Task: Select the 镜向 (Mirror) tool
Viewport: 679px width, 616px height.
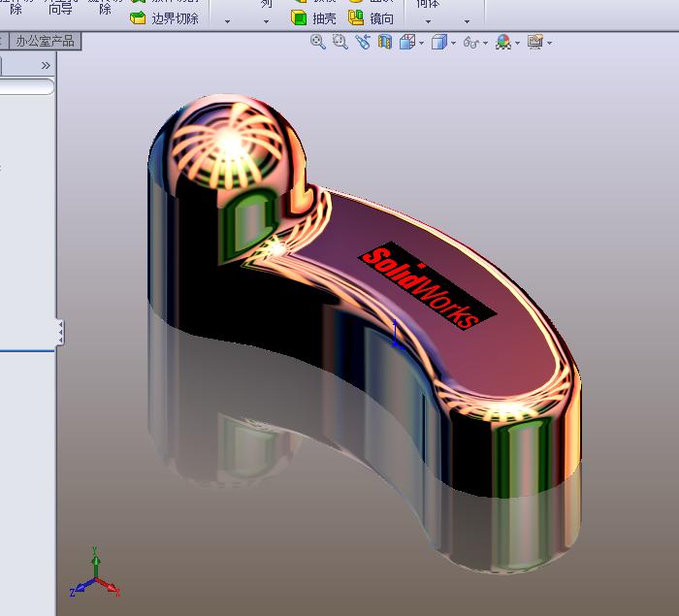Action: tap(372, 18)
